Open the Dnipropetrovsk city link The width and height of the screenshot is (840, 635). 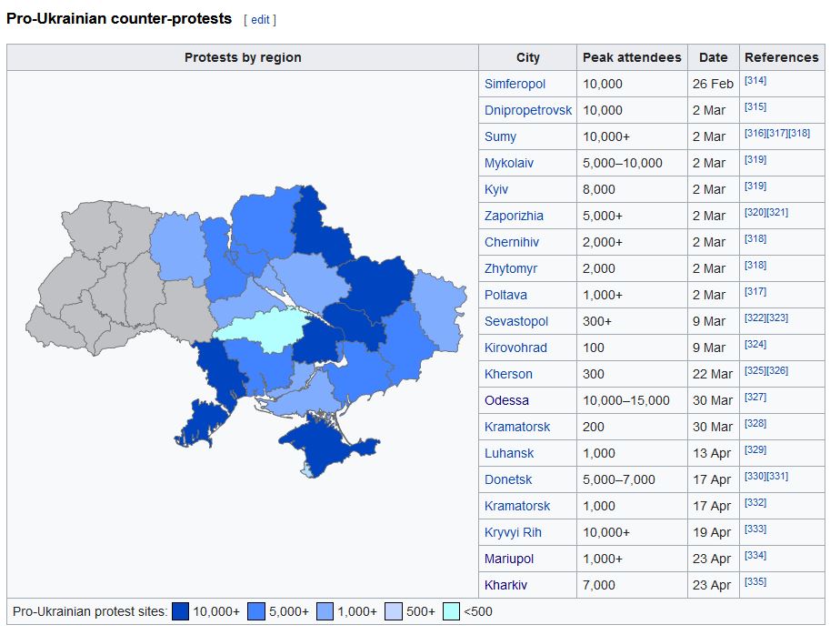528,110
